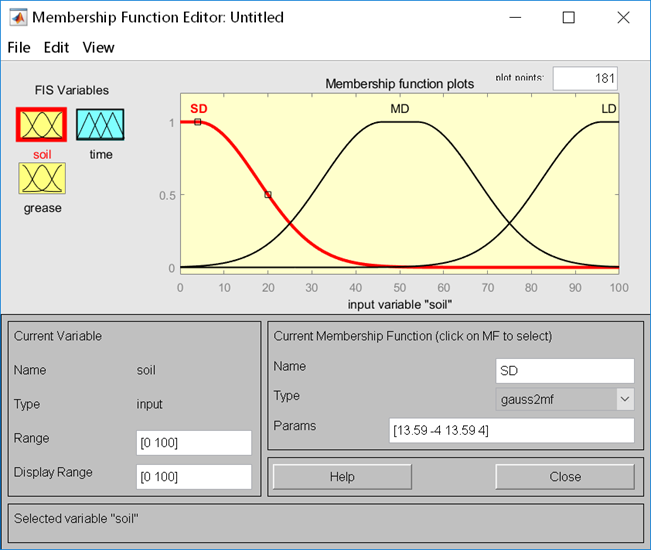651x550 pixels.
Task: Click the SD curve handle at membership 1
Action: (x=198, y=122)
